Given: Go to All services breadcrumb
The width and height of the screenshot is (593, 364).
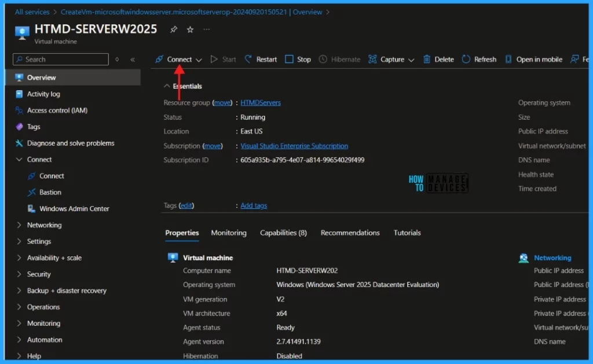Looking at the screenshot, I should [x=32, y=12].
